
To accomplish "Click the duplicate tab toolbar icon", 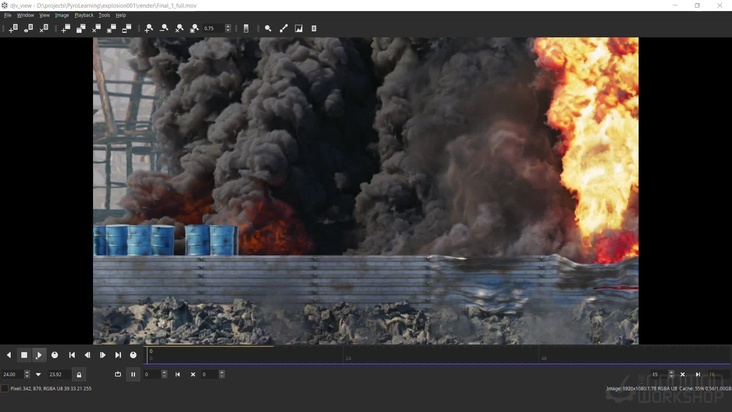I will coord(81,28).
